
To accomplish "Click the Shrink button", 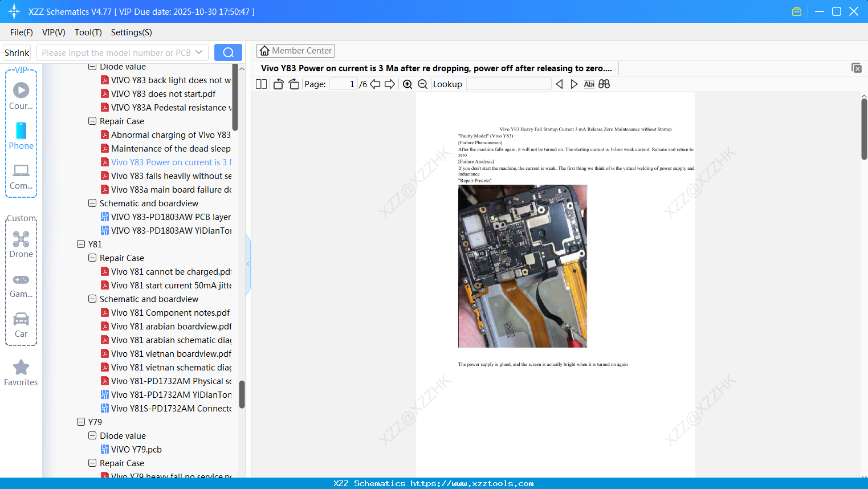I will pos(17,52).
